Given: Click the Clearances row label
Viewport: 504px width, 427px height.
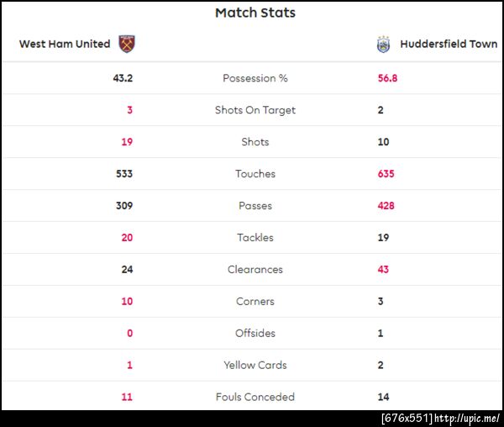Looking at the screenshot, I should point(255,270).
